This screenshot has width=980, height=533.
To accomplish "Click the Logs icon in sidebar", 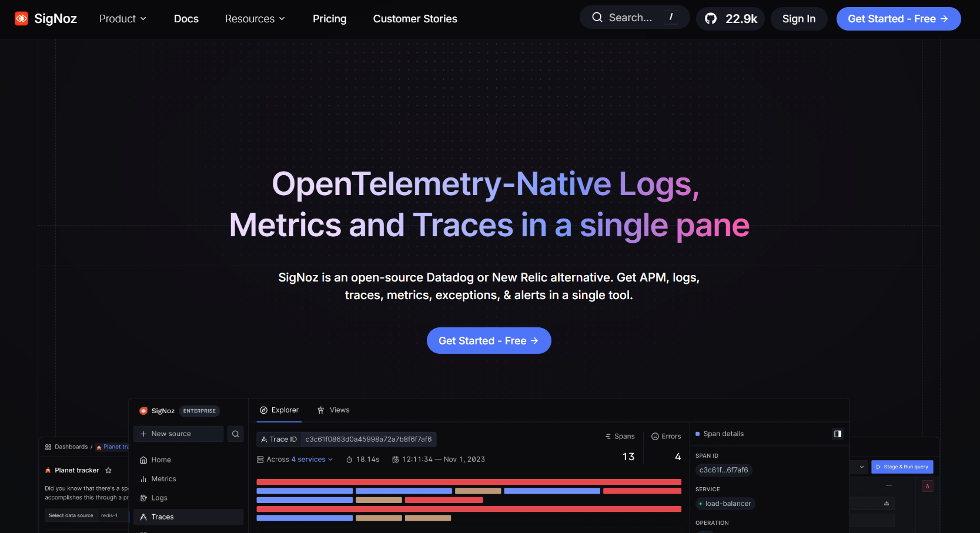I will coord(143,498).
